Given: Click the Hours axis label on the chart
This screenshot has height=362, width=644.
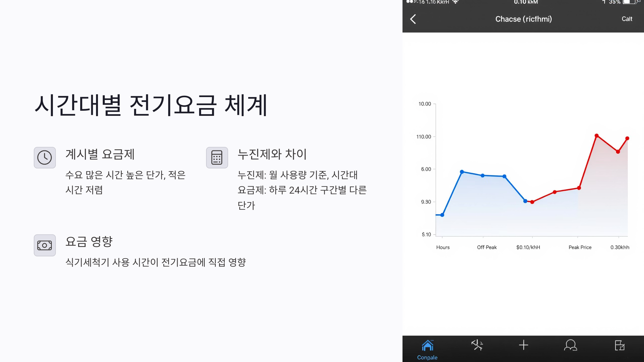Looking at the screenshot, I should pos(443,247).
